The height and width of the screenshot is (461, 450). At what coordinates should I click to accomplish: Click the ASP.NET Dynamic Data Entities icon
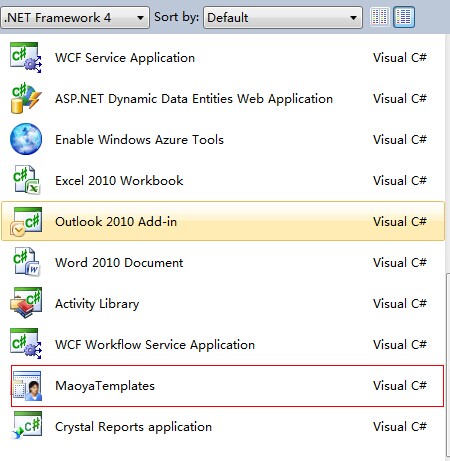[x=26, y=98]
